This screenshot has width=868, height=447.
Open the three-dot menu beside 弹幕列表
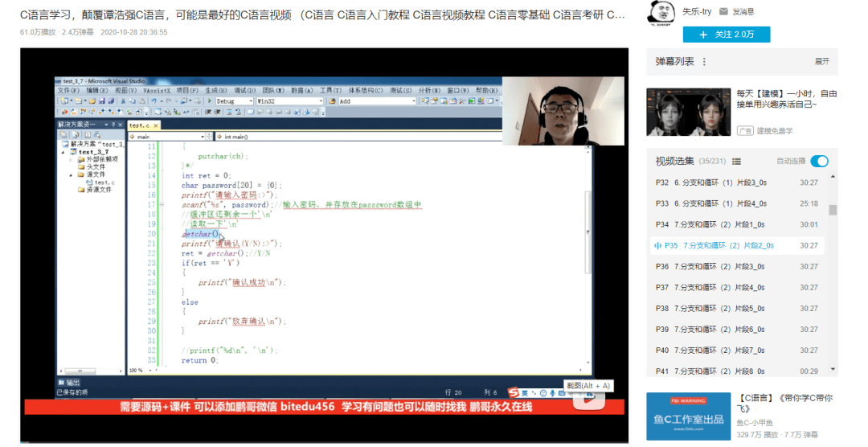(x=704, y=61)
